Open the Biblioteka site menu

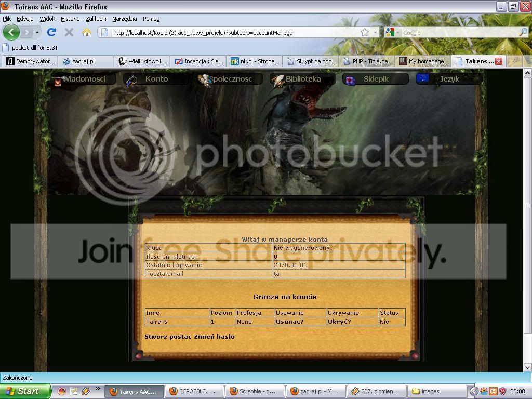coord(303,79)
